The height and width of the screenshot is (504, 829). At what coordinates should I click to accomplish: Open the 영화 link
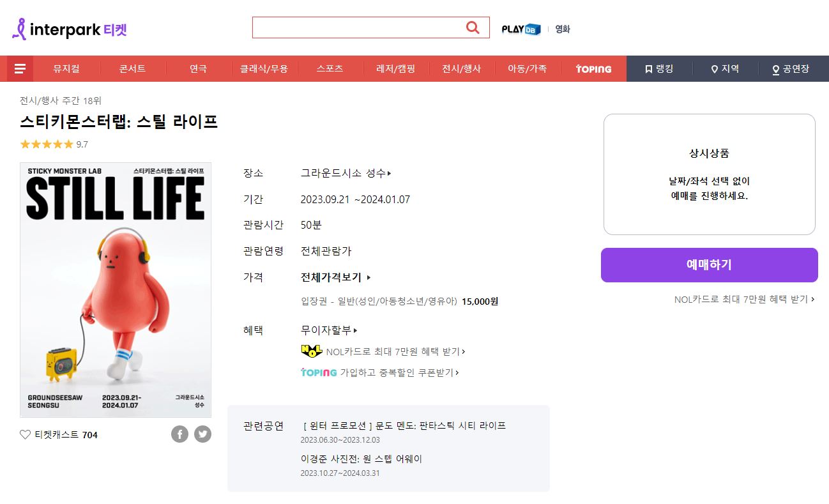[x=563, y=29]
